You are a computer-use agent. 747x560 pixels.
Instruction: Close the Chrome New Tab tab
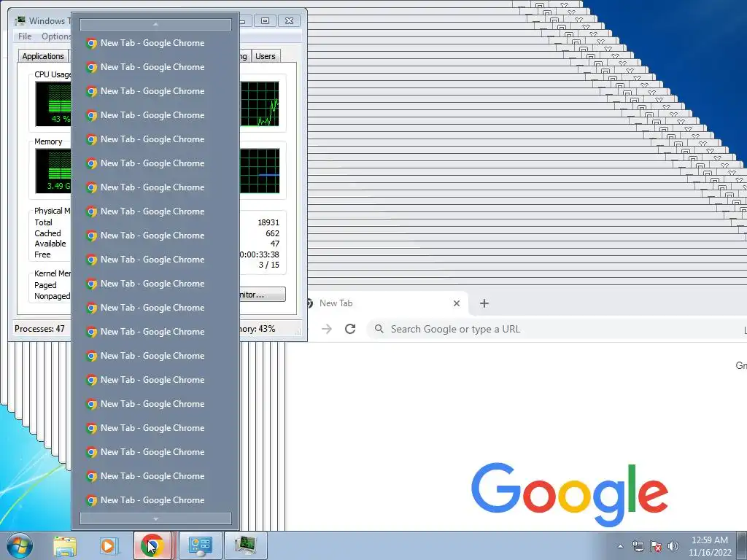(457, 303)
